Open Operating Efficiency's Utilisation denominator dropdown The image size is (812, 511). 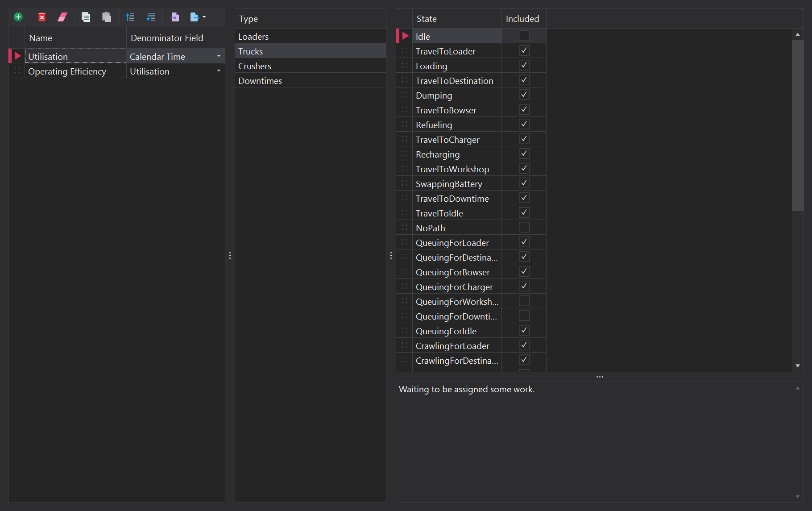219,71
